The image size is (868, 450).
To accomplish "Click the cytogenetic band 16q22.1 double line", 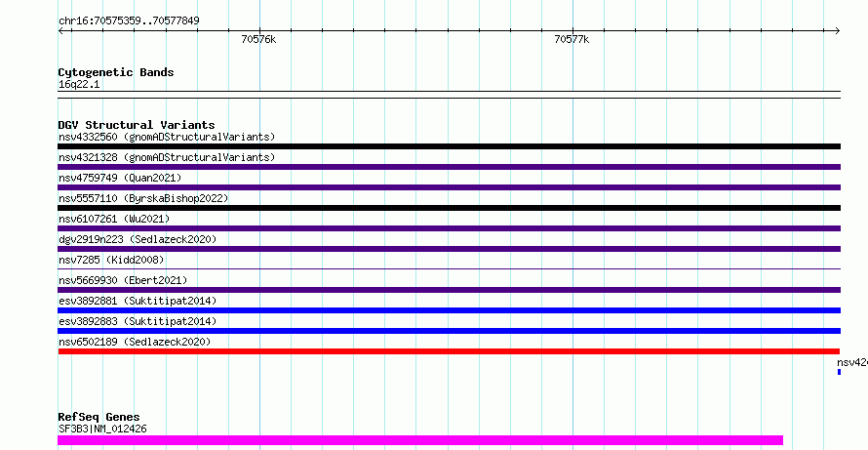I will pyautogui.click(x=449, y=95).
